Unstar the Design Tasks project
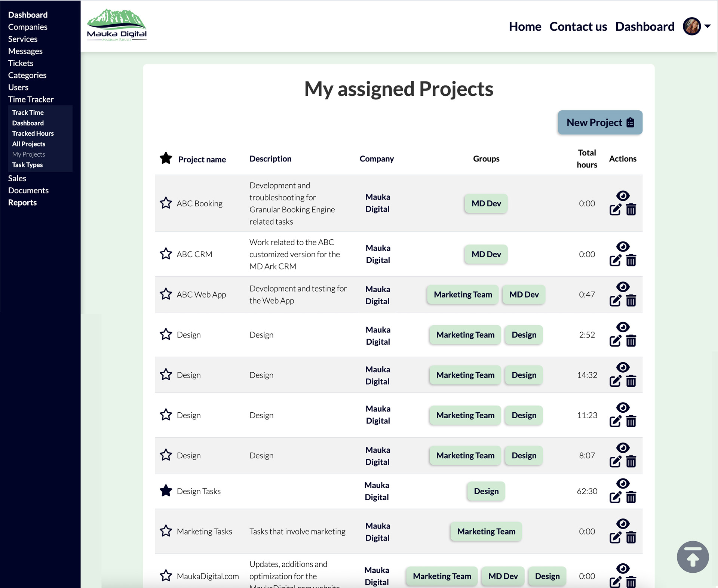Viewport: 718px width, 588px height. pos(166,491)
